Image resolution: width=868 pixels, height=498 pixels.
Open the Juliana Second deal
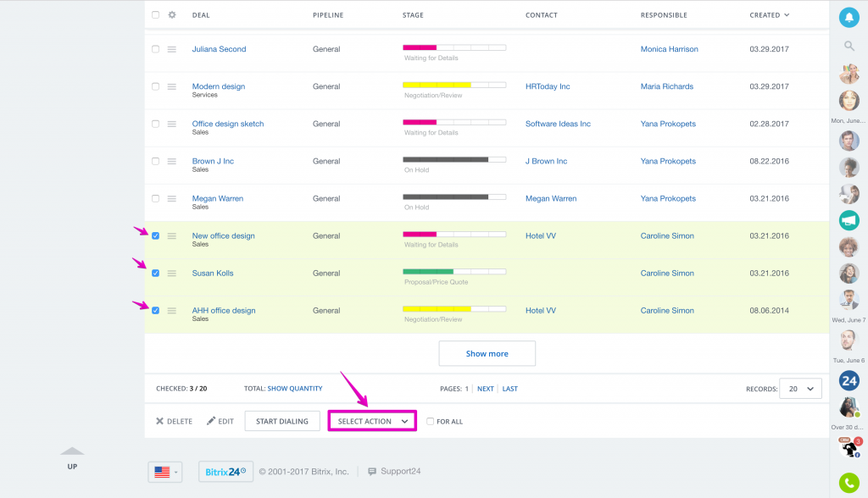coord(220,48)
